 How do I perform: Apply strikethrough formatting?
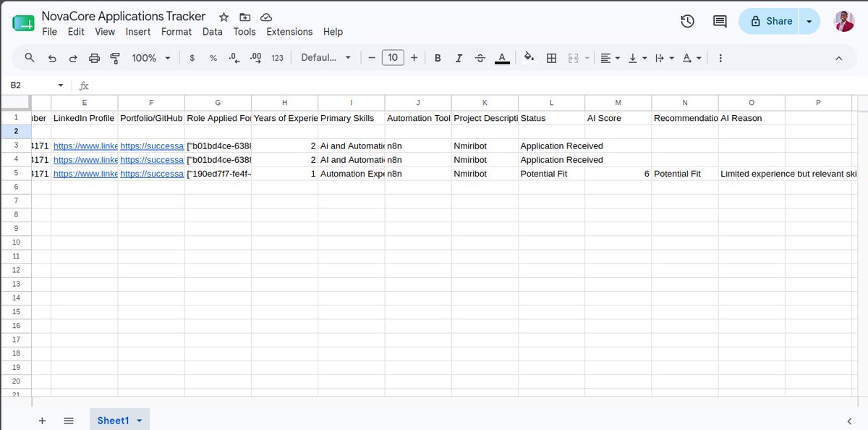tap(480, 58)
